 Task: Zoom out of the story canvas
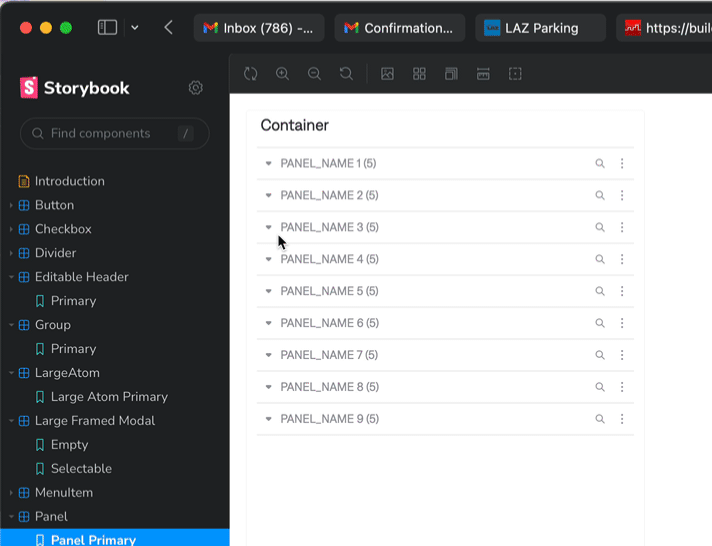314,74
